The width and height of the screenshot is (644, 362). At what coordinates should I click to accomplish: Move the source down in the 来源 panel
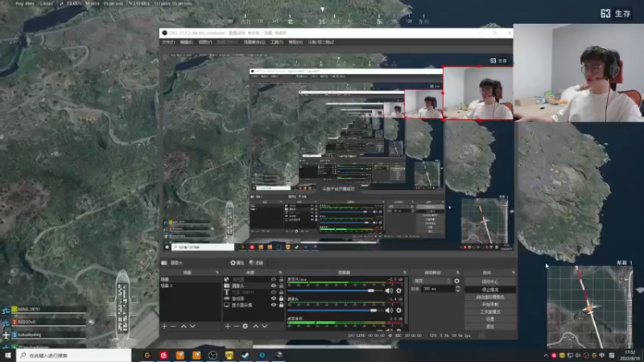coord(265,327)
